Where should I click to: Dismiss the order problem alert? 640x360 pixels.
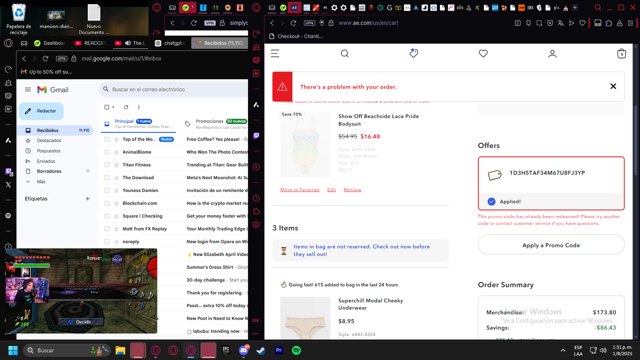pos(613,86)
